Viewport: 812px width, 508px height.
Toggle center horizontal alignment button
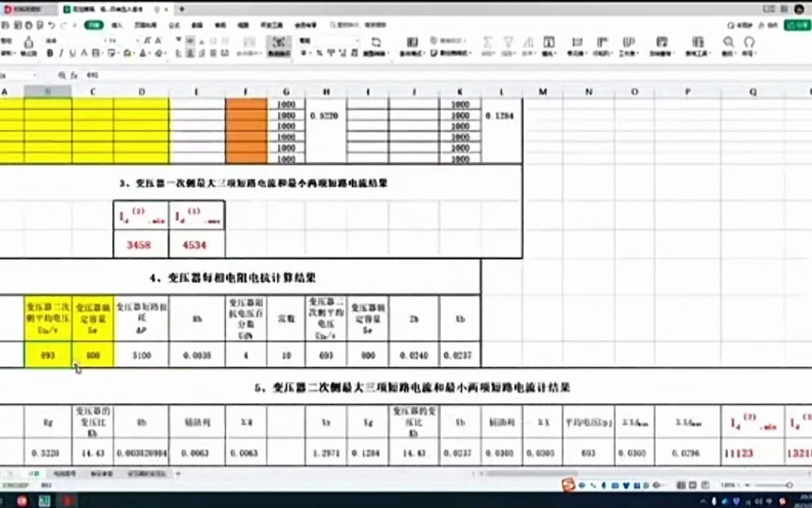190,53
